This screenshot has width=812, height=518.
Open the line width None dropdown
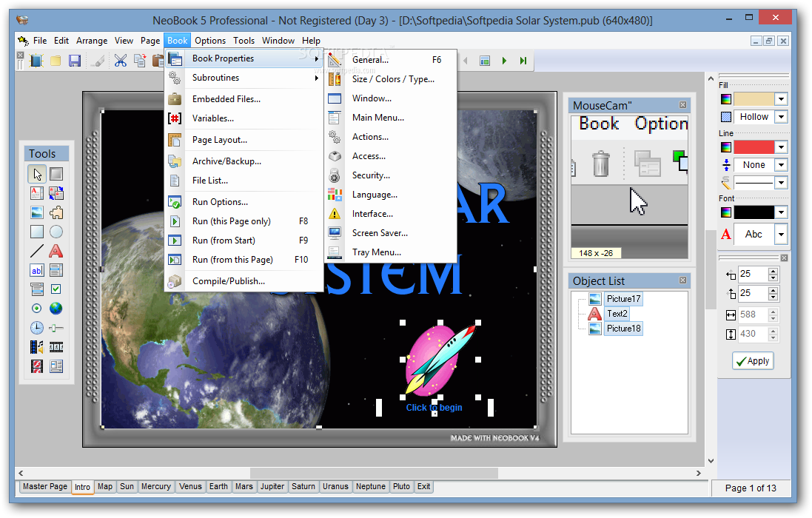coord(781,165)
